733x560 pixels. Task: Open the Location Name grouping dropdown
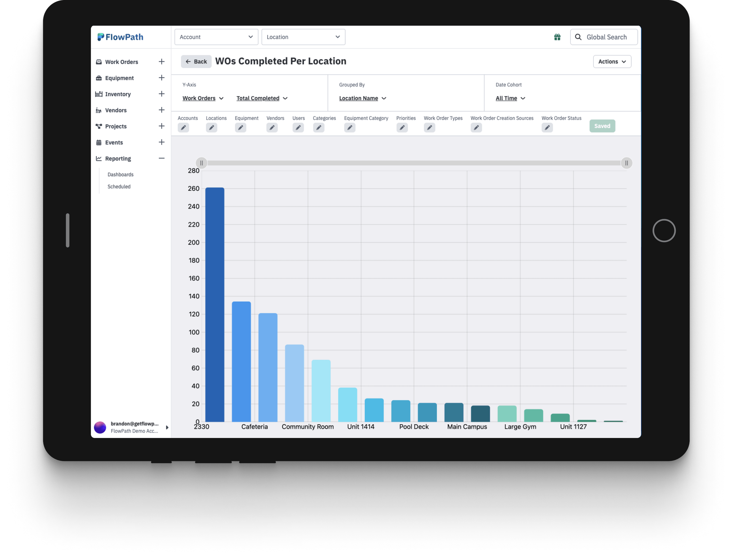[x=363, y=98]
